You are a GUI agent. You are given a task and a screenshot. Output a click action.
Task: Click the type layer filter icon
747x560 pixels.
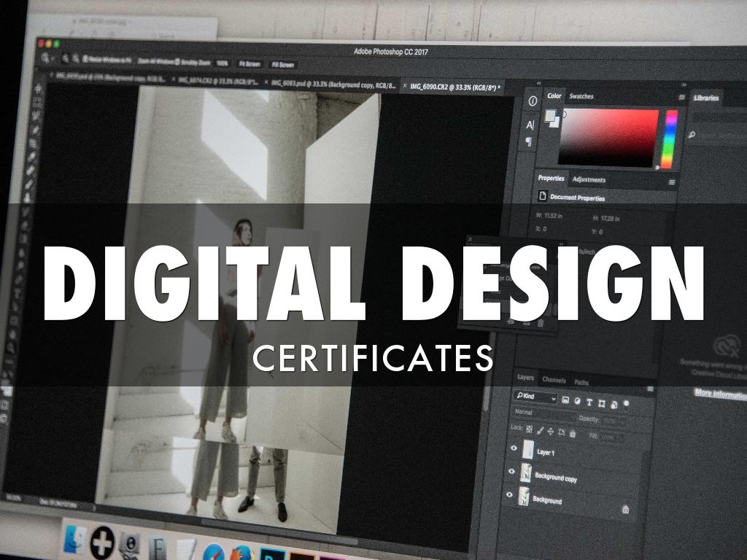click(x=589, y=402)
